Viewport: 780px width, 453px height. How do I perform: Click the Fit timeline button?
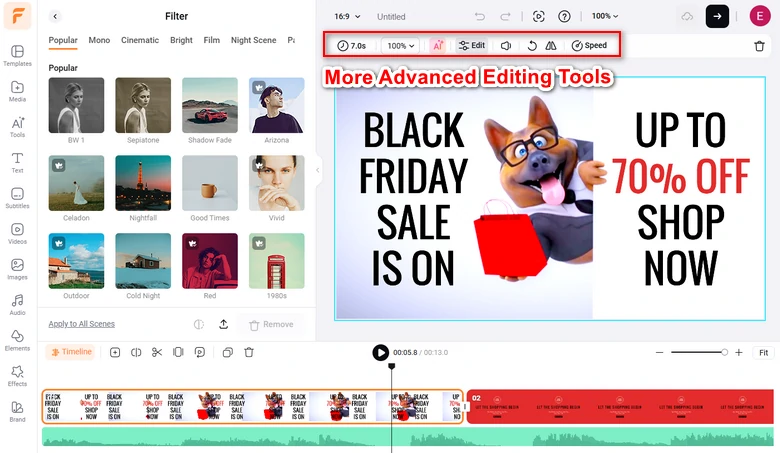[764, 353]
